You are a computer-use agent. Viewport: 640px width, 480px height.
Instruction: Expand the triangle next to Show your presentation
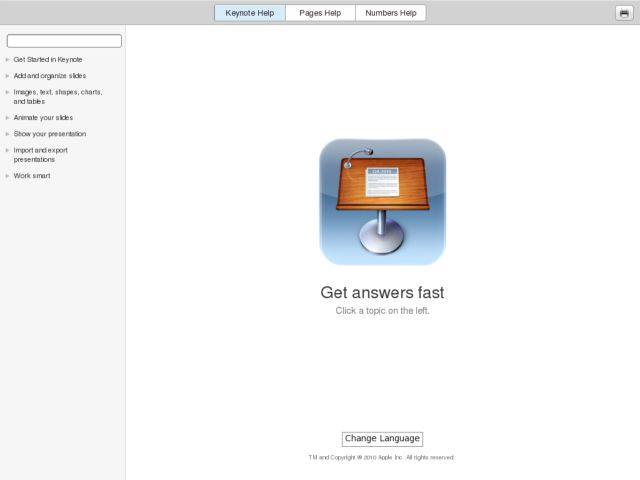pos(8,134)
